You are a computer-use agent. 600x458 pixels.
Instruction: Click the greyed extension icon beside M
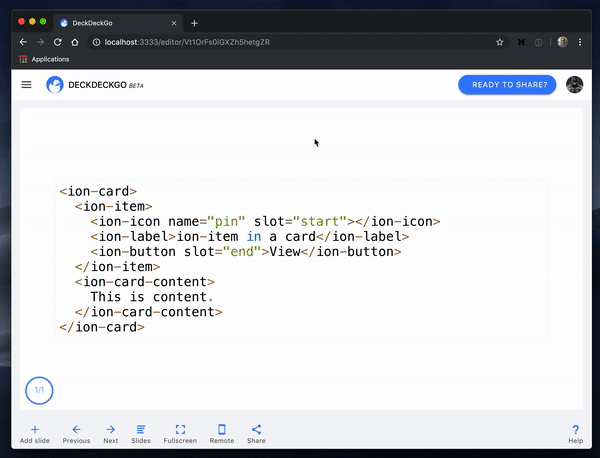(538, 42)
